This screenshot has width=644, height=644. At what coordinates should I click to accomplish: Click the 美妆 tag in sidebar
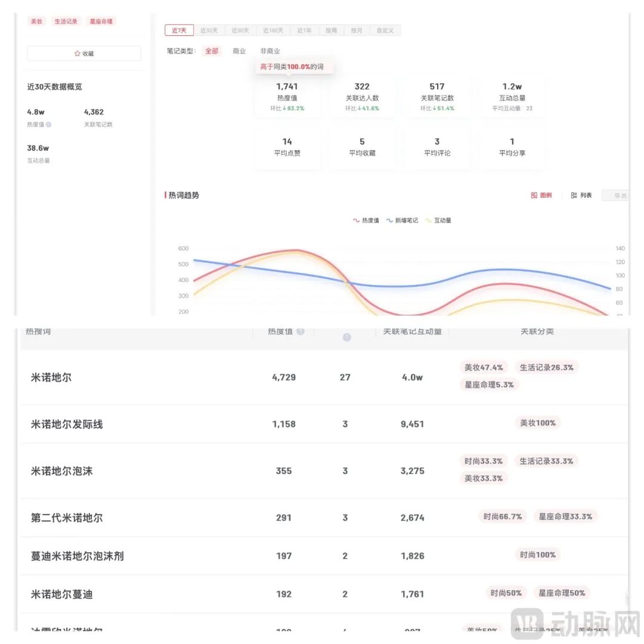click(37, 21)
